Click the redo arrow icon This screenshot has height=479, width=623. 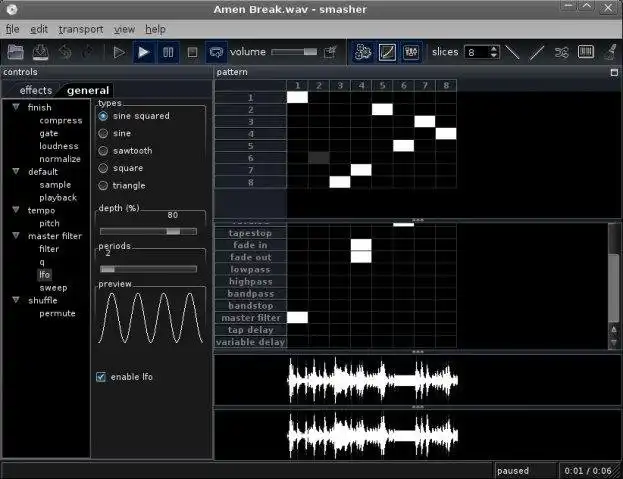(88, 52)
